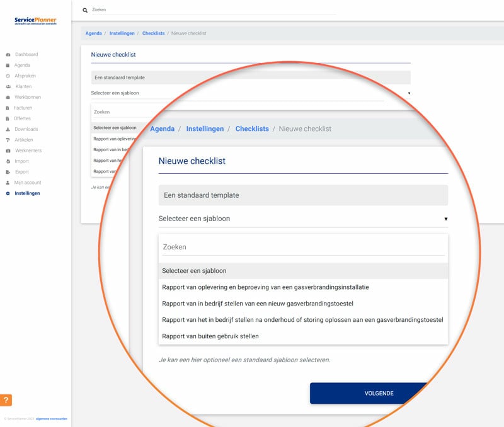Choose highlighted 'Selecteer een sjabloon' option in magnified list

(303, 271)
